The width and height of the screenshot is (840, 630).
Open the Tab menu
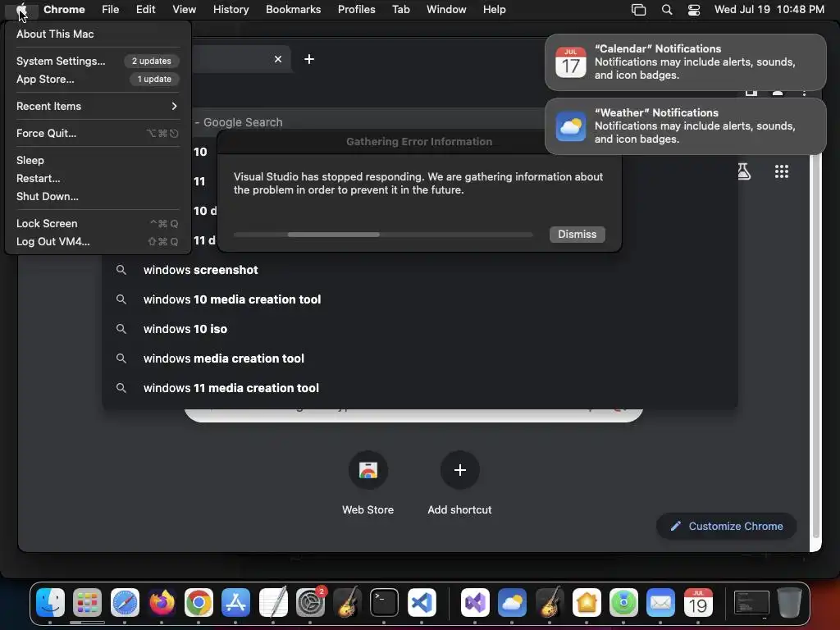(400, 9)
